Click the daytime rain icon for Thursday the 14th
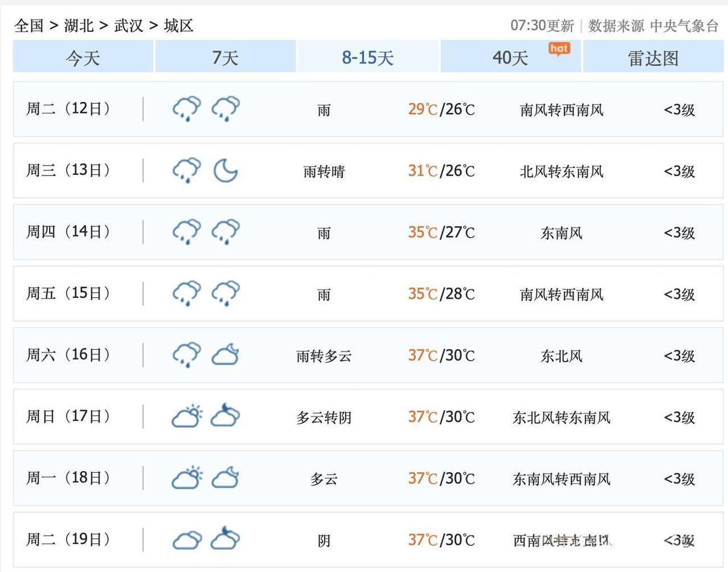The width and height of the screenshot is (728, 572). (x=187, y=231)
